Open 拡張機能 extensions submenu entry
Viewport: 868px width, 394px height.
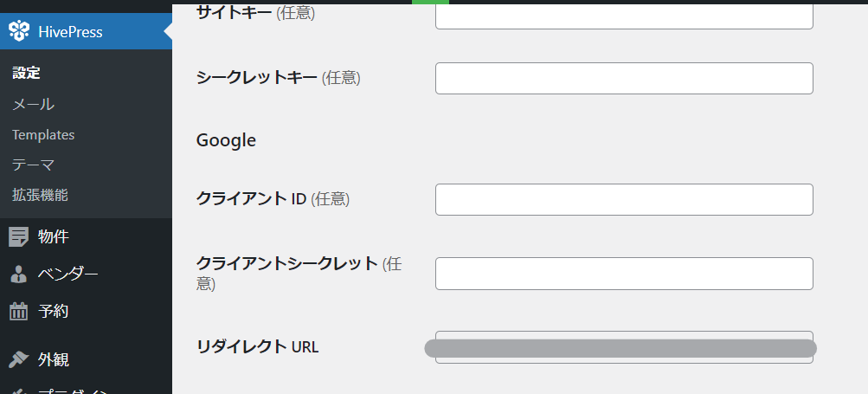click(40, 195)
